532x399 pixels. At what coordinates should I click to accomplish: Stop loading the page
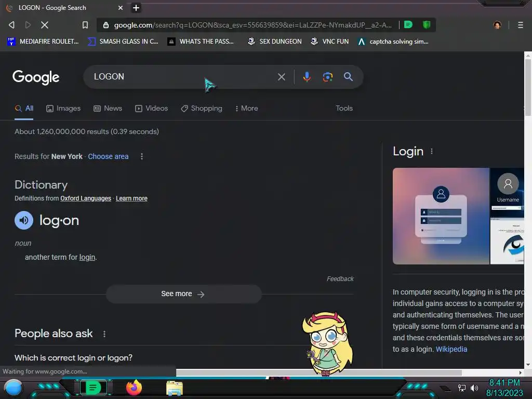45,25
